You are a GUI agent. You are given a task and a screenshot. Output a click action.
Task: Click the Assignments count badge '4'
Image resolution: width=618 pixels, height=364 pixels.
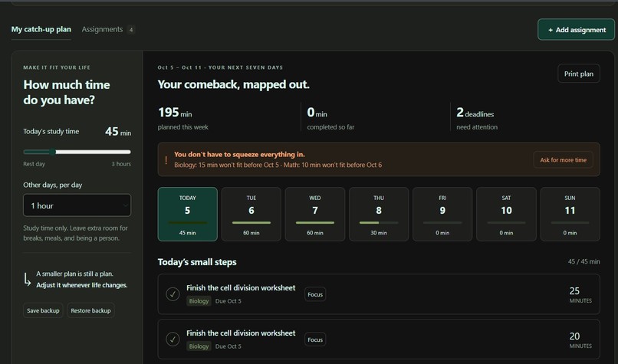click(131, 30)
